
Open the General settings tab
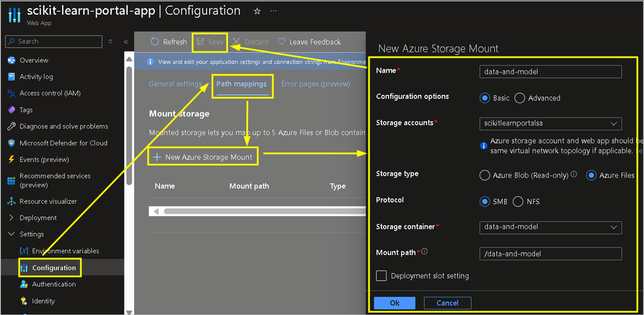pyautogui.click(x=176, y=84)
